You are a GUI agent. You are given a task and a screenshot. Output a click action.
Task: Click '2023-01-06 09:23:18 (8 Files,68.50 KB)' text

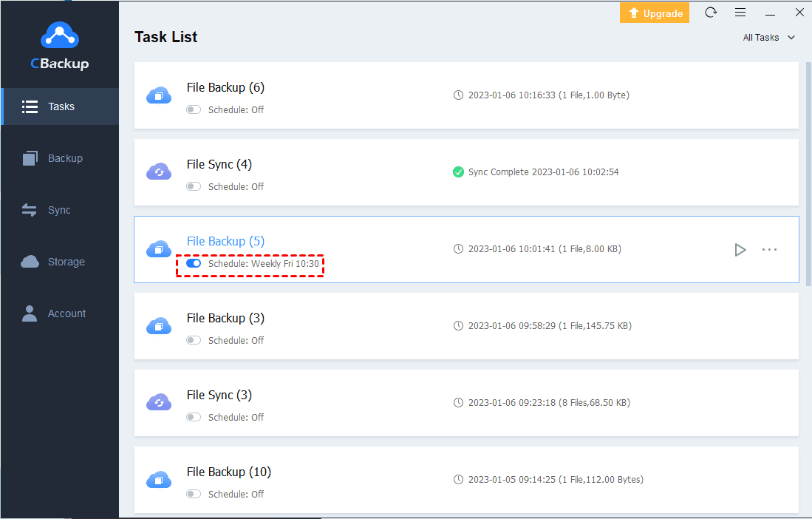click(550, 402)
